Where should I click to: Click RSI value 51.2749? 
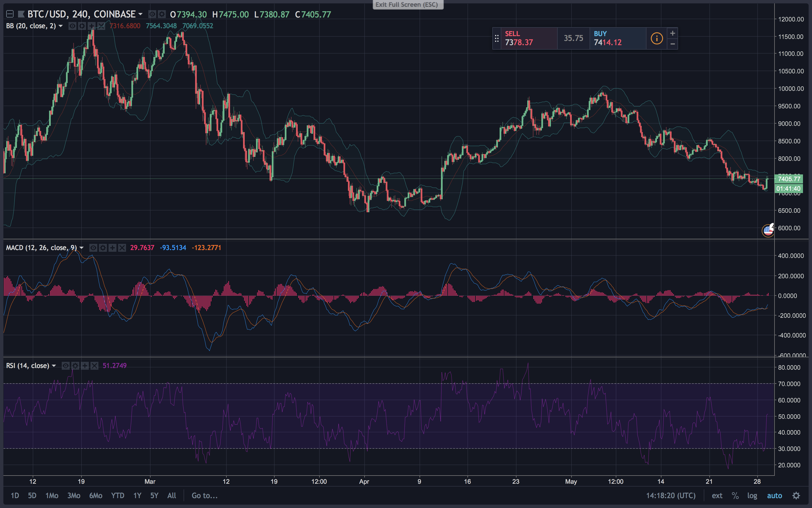(115, 366)
